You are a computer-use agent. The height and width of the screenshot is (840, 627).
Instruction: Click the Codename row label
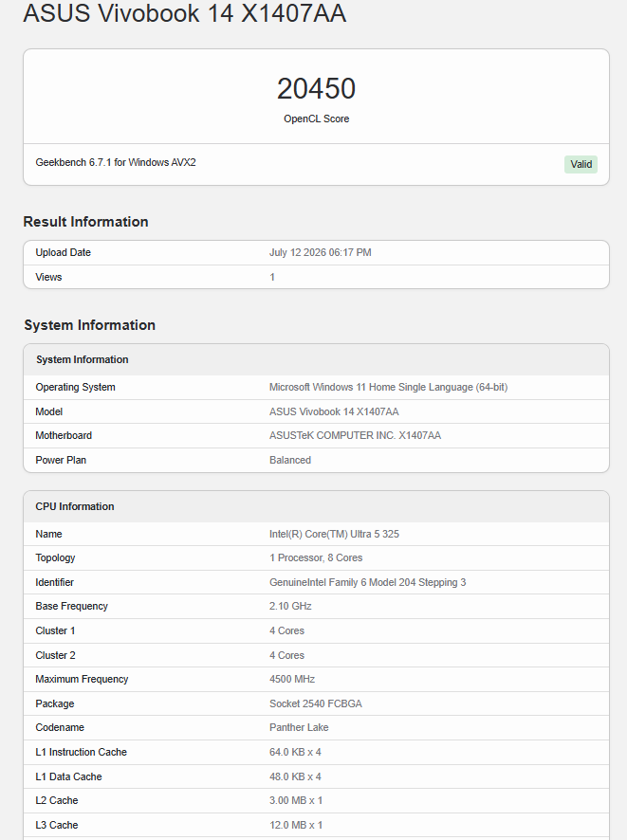60,727
